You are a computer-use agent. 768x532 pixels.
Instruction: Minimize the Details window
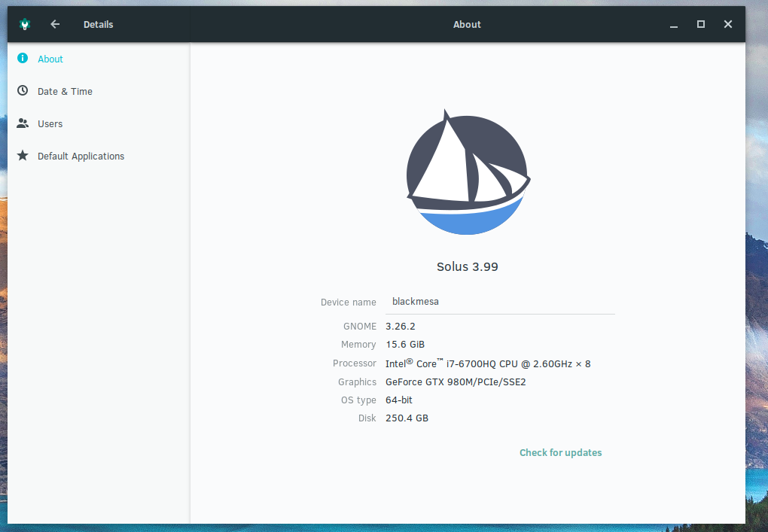coord(674,25)
